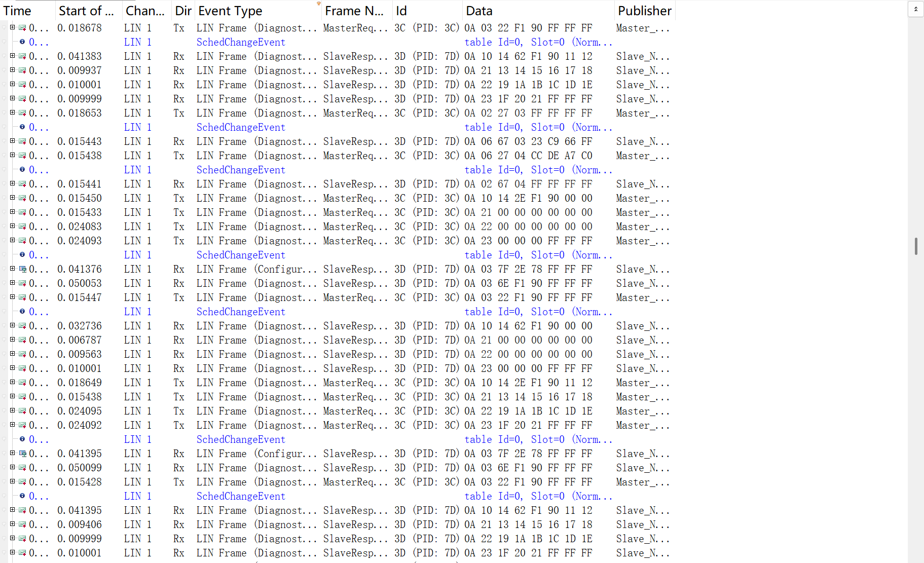The image size is (924, 563).
Task: Click the envelope icon on the 0.032736 row
Action: pyautogui.click(x=22, y=326)
